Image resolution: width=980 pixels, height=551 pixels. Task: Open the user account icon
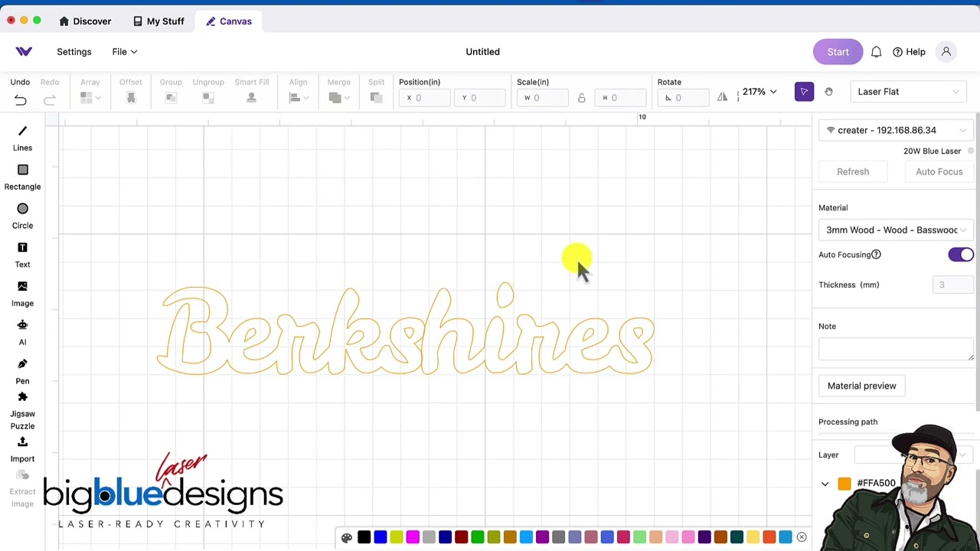click(x=946, y=52)
